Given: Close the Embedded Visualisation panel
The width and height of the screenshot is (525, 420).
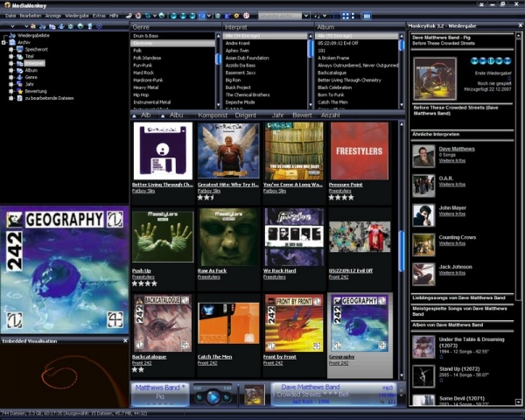Looking at the screenshot, I should click(124, 340).
